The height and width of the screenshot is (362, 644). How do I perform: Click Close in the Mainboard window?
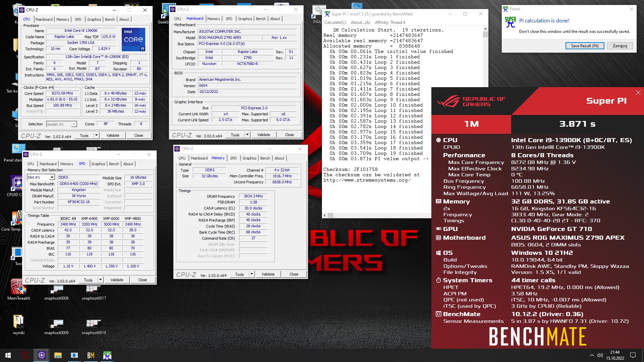point(289,135)
